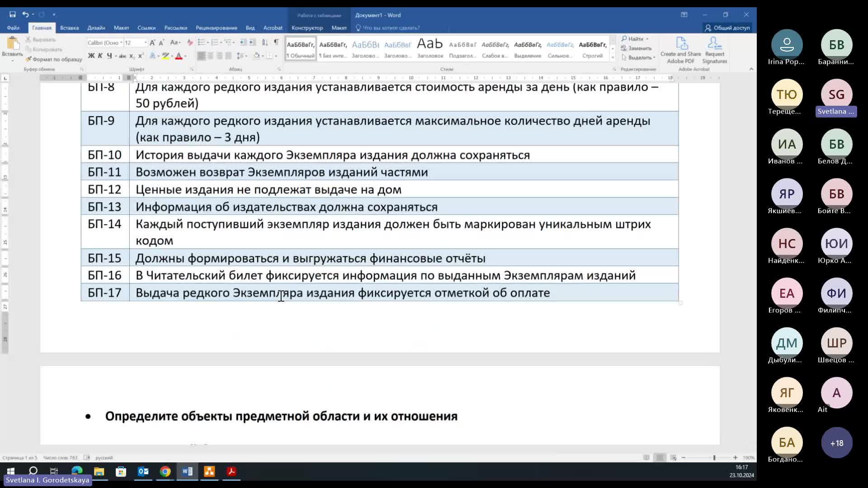Switch to Конструктор table tab
Viewport: 868px width, 488px height.
[307, 28]
